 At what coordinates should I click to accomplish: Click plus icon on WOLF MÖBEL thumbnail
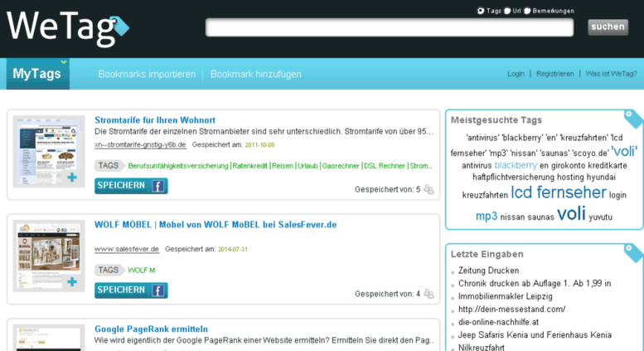click(x=72, y=281)
